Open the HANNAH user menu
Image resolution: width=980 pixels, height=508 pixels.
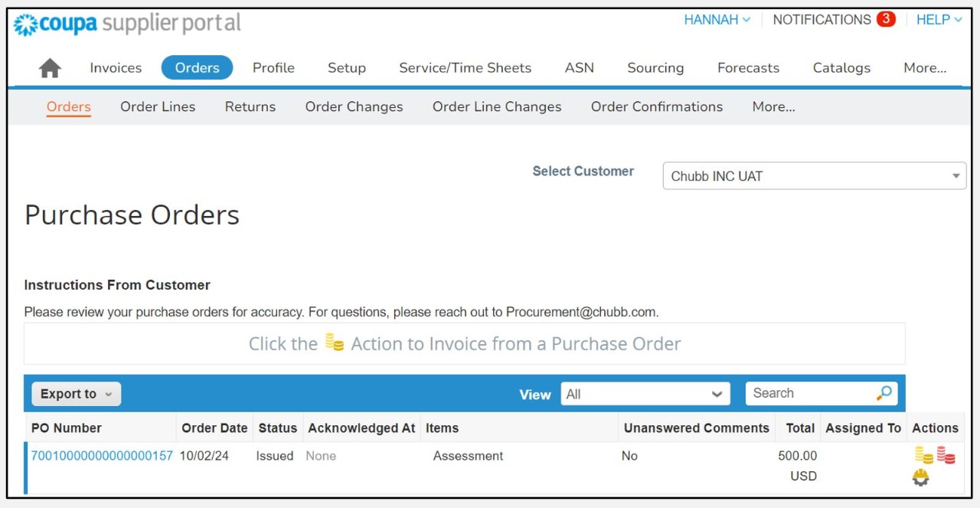[717, 20]
